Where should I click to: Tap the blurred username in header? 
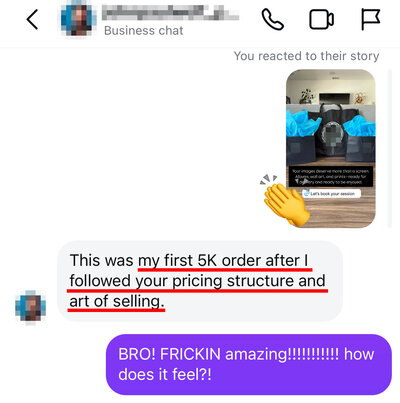(170, 12)
